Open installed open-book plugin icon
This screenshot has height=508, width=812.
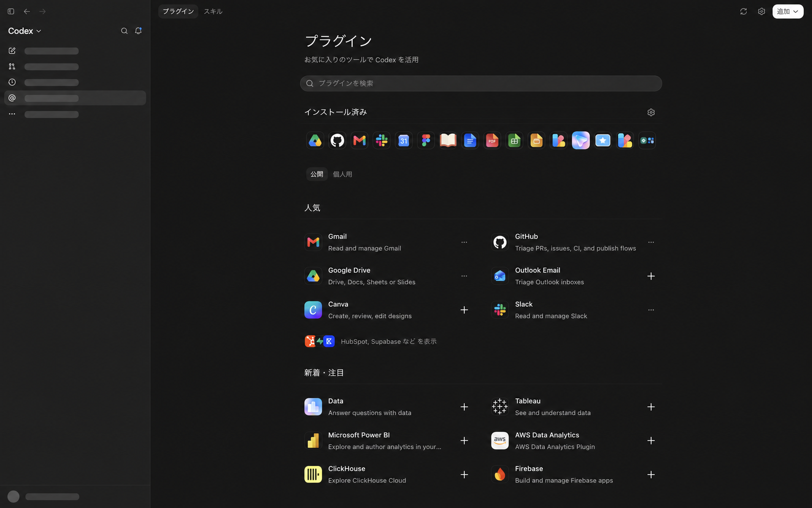click(x=448, y=140)
